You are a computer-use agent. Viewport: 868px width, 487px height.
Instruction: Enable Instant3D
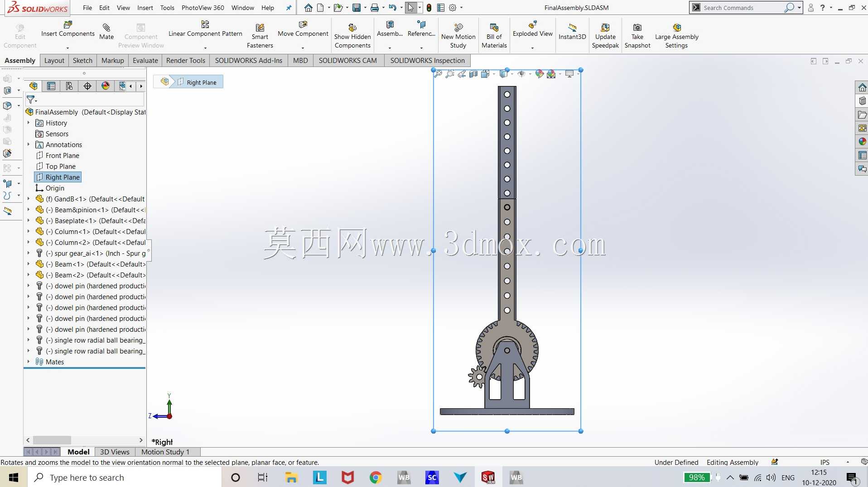(x=572, y=31)
